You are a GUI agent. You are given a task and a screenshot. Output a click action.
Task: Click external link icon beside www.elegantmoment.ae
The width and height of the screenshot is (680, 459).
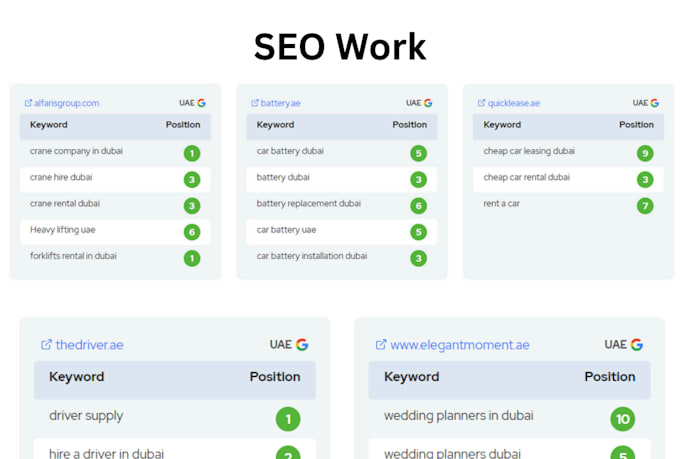pos(381,344)
